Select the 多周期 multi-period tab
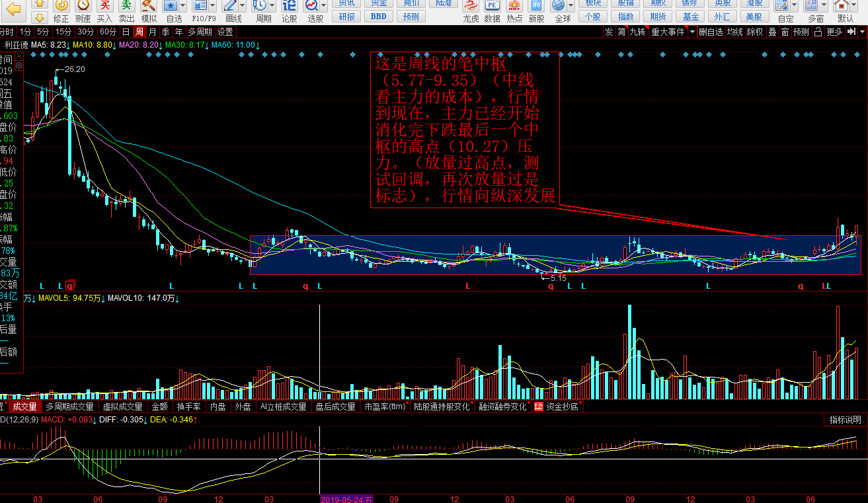The width and height of the screenshot is (868, 503). tap(200, 32)
